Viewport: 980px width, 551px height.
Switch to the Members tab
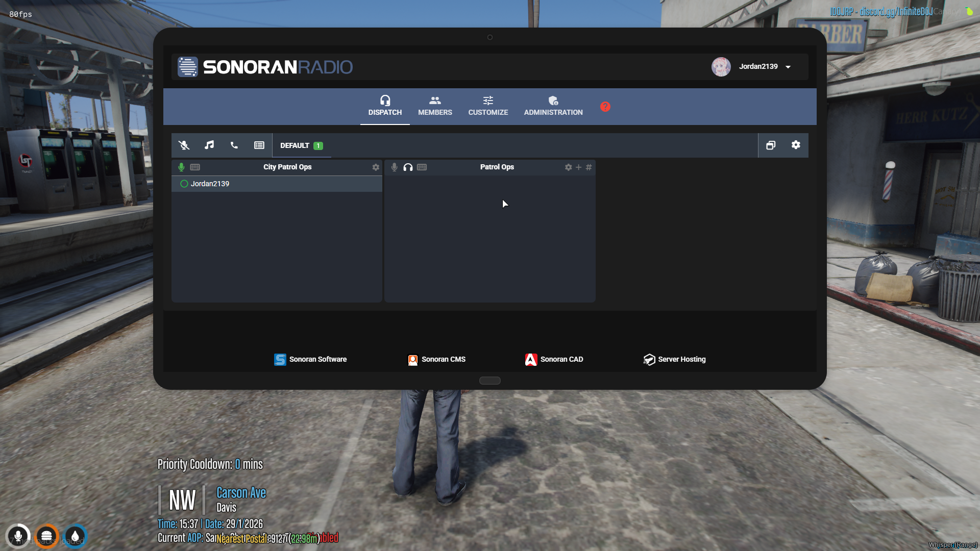(435, 106)
